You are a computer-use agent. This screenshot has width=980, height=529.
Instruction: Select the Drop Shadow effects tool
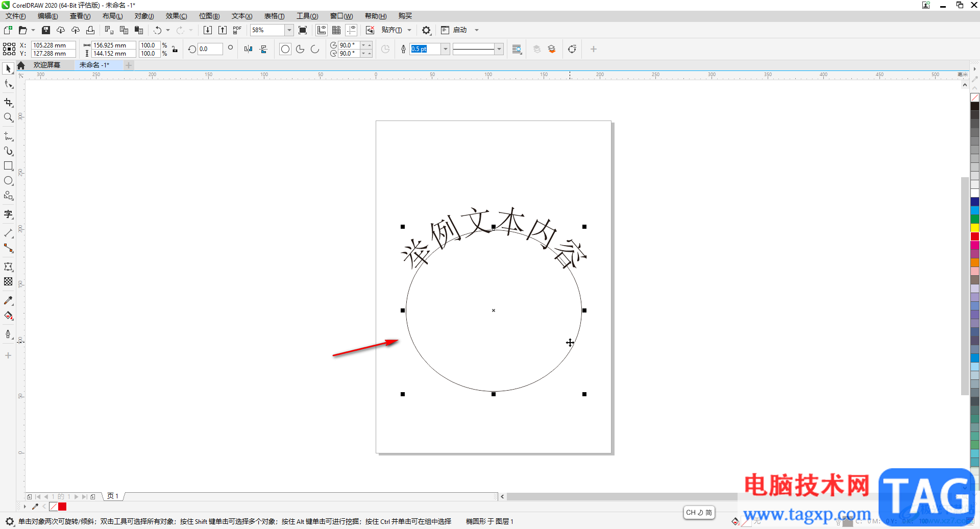tap(8, 267)
